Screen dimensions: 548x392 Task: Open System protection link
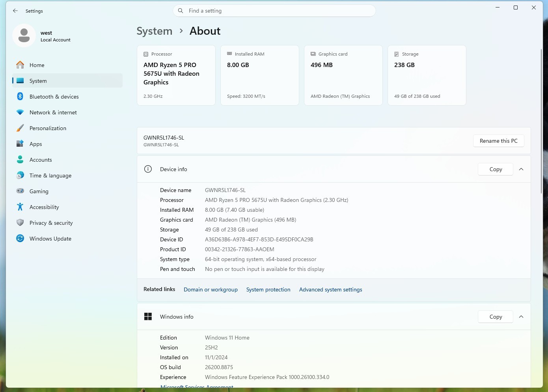268,289
